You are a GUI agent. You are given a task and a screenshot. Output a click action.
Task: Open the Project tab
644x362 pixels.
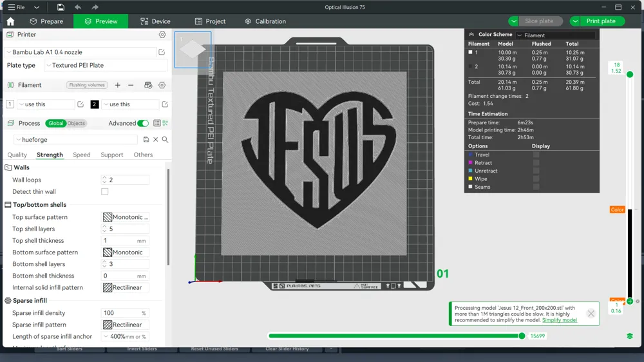211,21
